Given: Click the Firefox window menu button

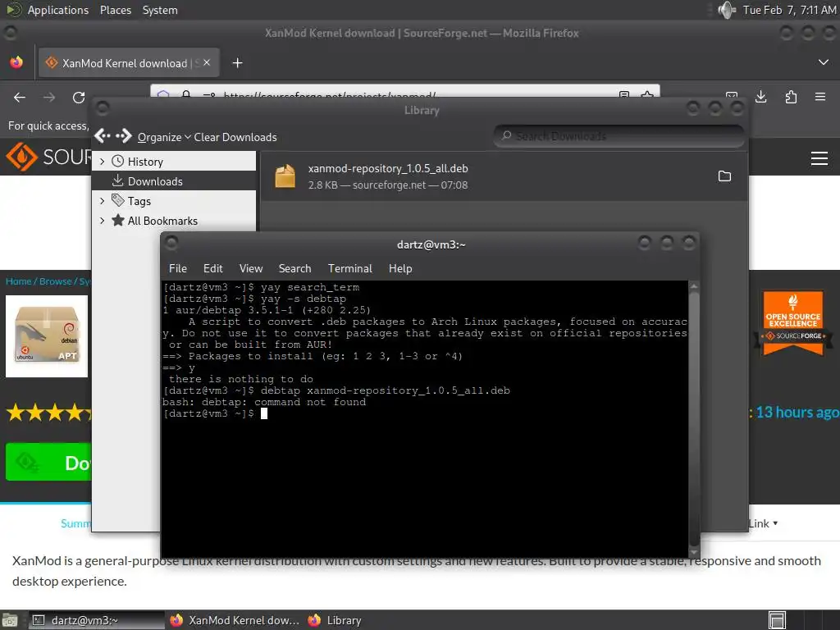Looking at the screenshot, I should [10, 33].
